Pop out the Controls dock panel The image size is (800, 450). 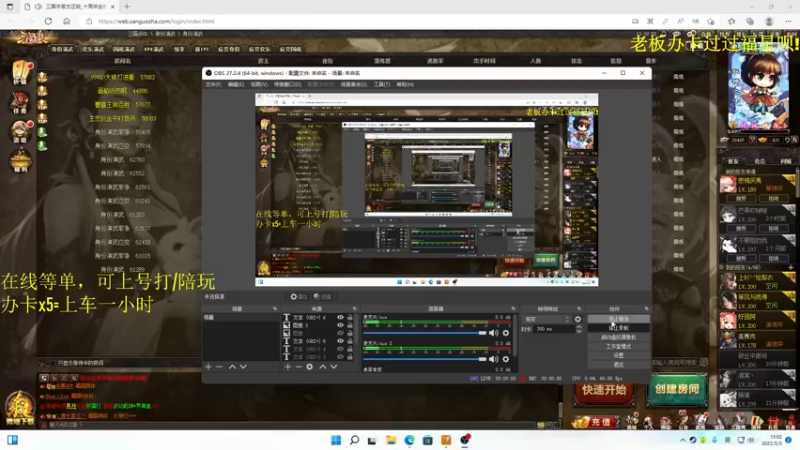(646, 309)
